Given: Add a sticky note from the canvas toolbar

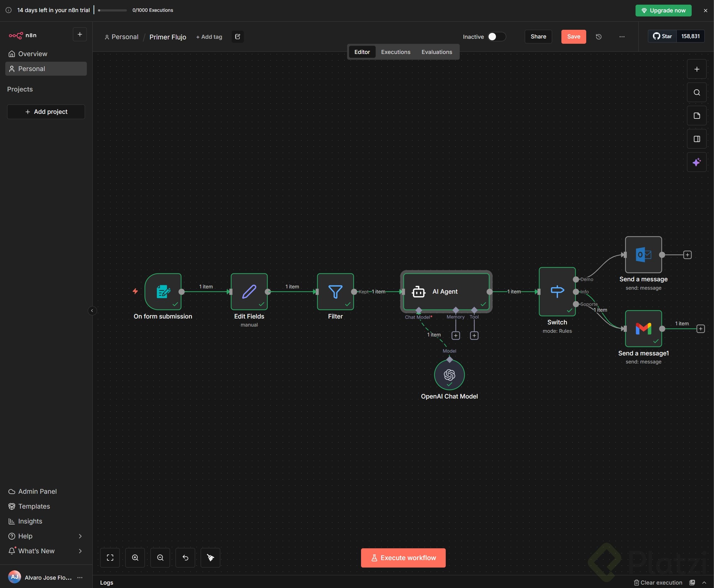Looking at the screenshot, I should (696, 116).
